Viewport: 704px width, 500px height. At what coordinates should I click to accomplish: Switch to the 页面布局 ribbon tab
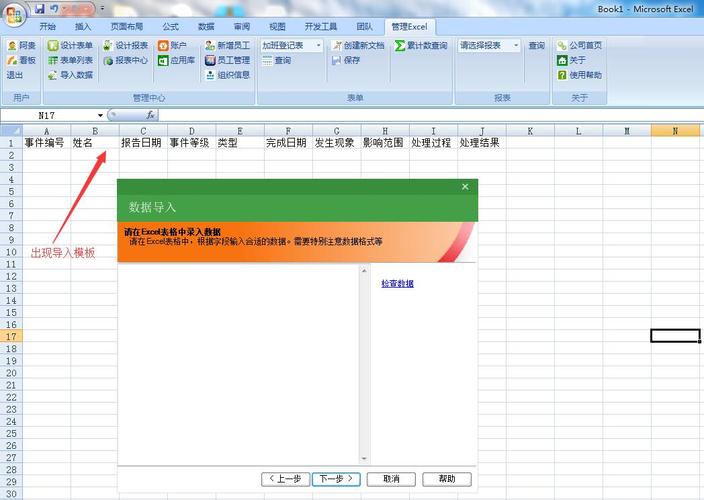point(127,27)
